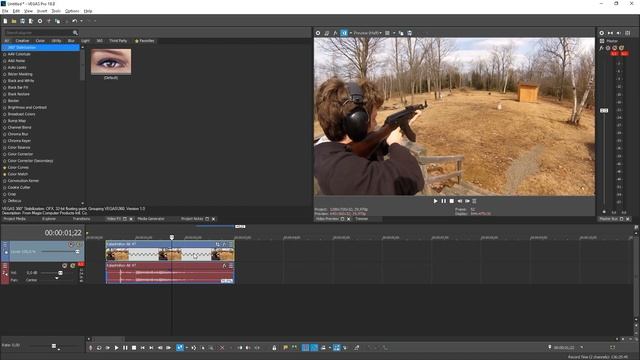The image size is (640, 360).
Task: Stop playback from timeline transport bar
Action: click(134, 348)
